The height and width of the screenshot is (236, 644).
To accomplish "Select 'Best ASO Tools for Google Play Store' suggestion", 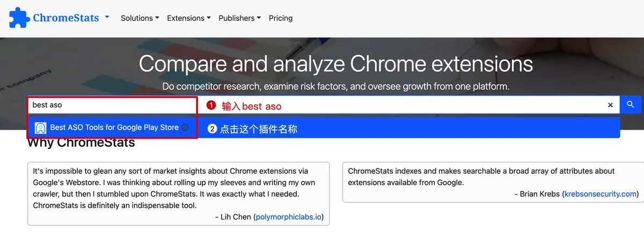I will pyautogui.click(x=324, y=128).
